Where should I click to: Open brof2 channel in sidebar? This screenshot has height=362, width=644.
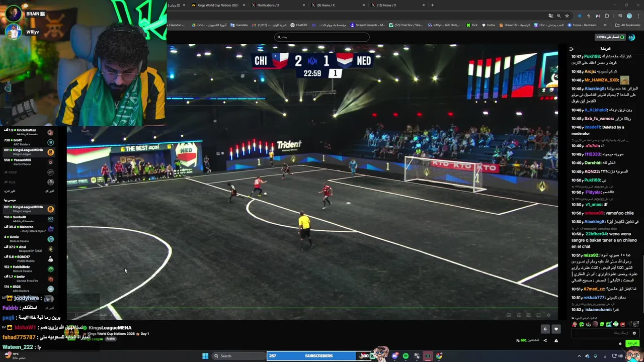pos(29,142)
